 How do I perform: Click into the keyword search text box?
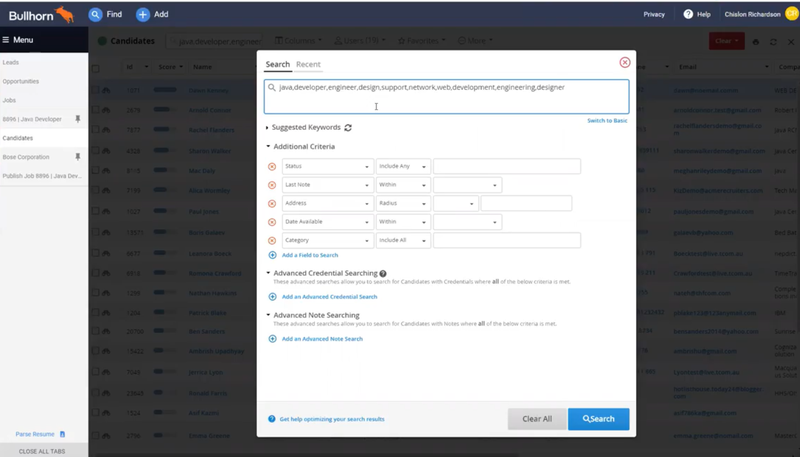[x=446, y=96]
